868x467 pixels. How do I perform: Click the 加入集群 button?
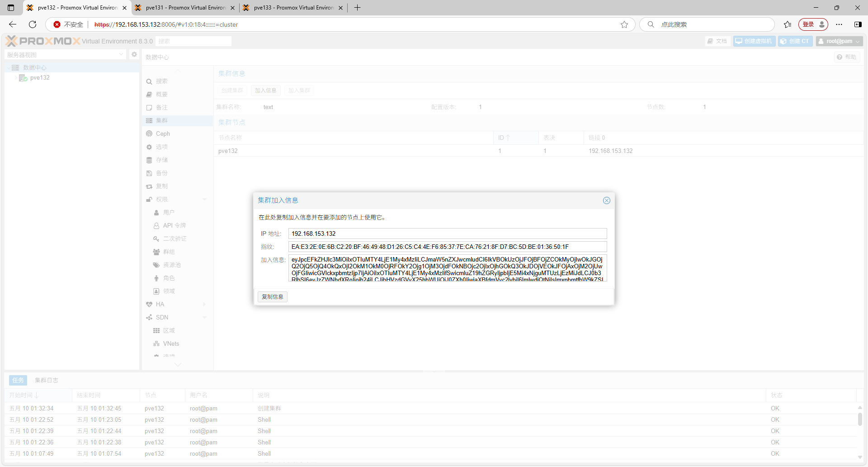pos(299,91)
